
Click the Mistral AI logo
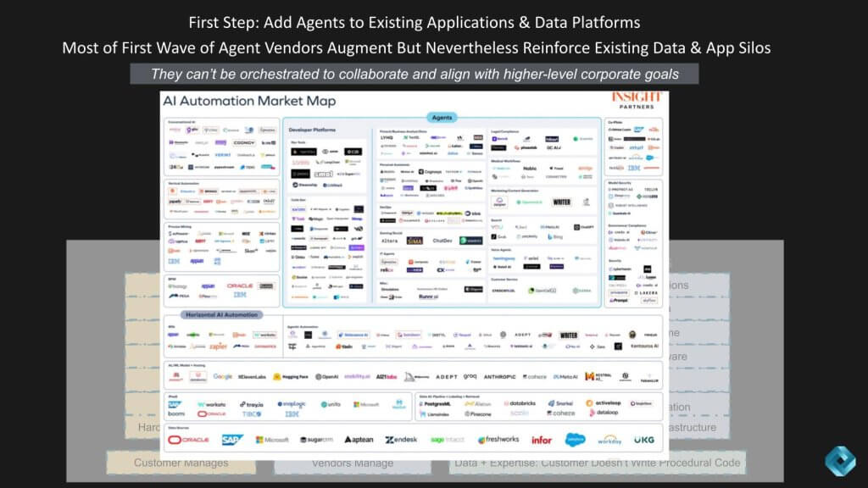(598, 377)
